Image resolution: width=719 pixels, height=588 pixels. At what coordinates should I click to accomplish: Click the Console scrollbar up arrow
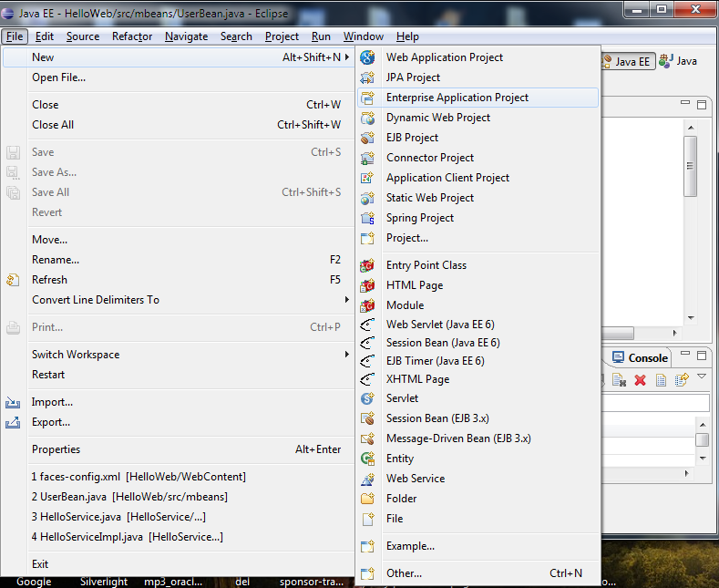[x=703, y=424]
